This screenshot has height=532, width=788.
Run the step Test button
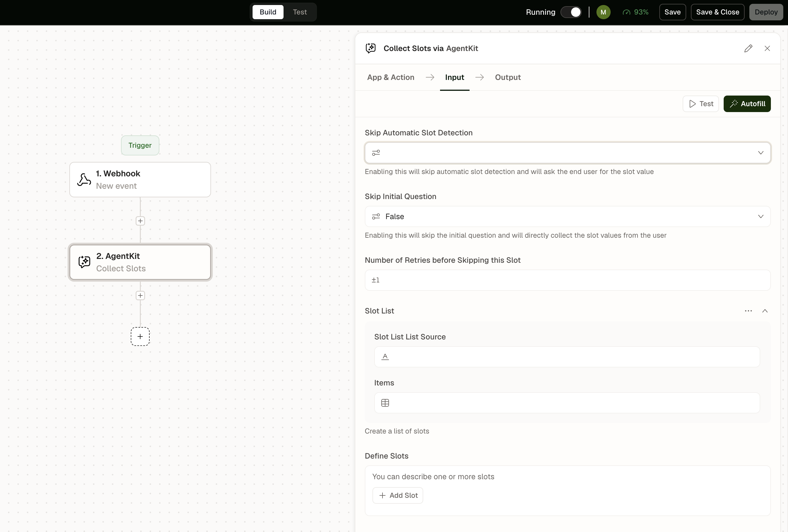point(701,104)
